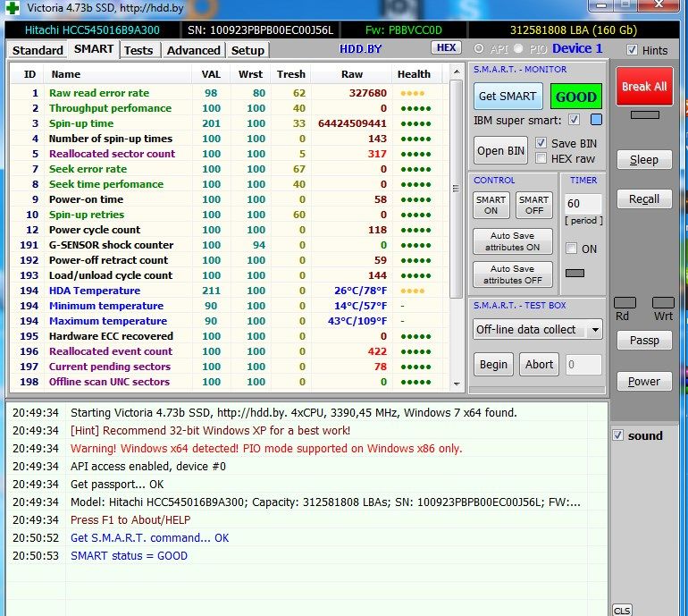Click raw value 422 of Reallocated event count
Image resolution: width=688 pixels, height=616 pixels.
tap(377, 351)
